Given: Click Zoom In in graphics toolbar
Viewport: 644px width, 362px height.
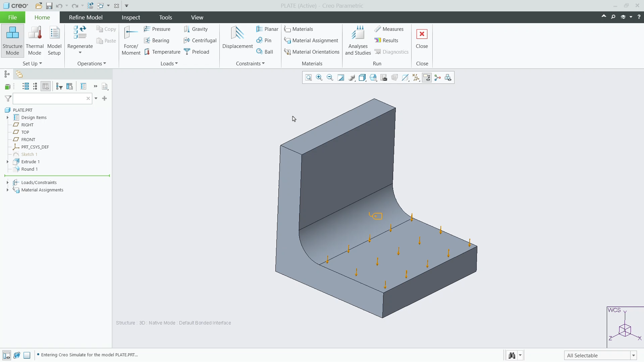Looking at the screenshot, I should pyautogui.click(x=319, y=78).
